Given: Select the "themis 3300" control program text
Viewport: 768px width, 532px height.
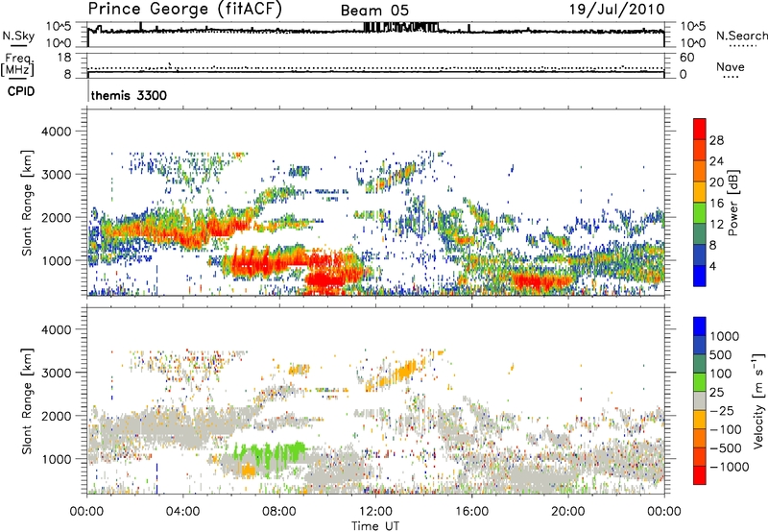Looking at the screenshot, I should coord(129,95).
